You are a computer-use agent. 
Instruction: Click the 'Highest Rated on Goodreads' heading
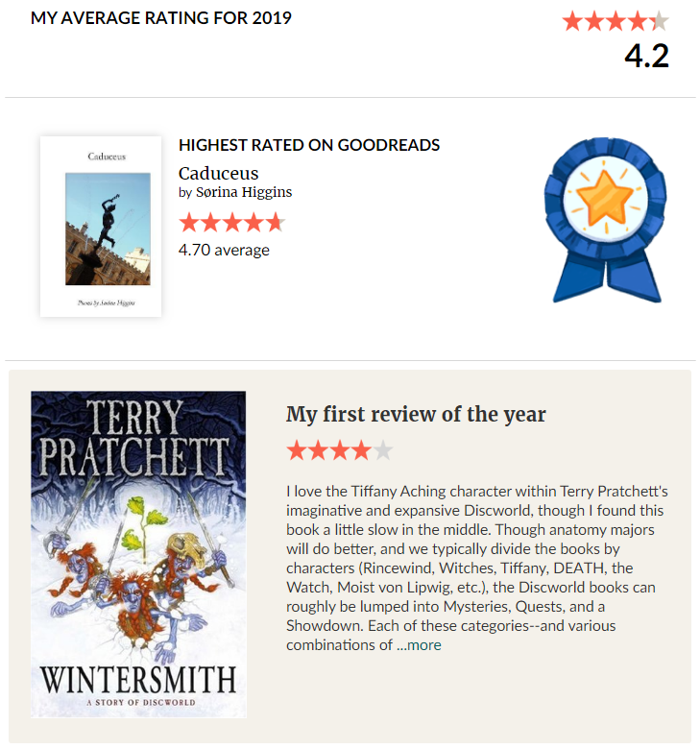click(309, 146)
